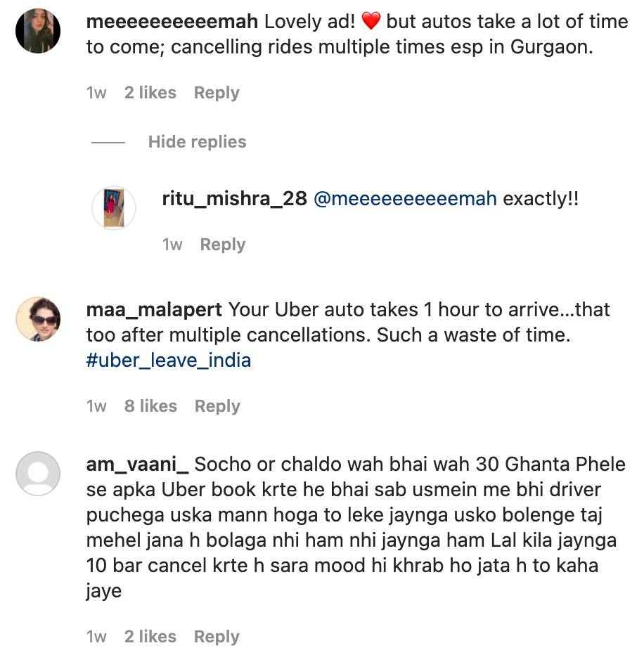The image size is (644, 655).
Task: Open maa_malapert username link
Action: click(x=154, y=310)
